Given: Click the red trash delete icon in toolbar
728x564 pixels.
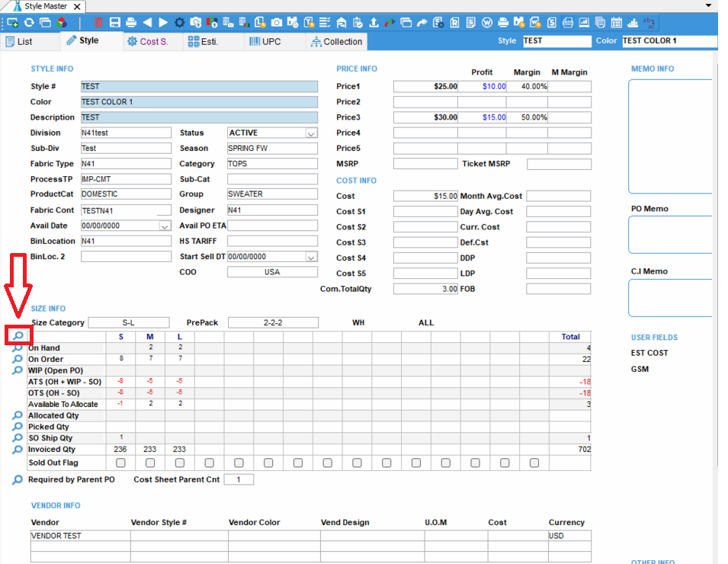Looking at the screenshot, I should (x=99, y=23).
